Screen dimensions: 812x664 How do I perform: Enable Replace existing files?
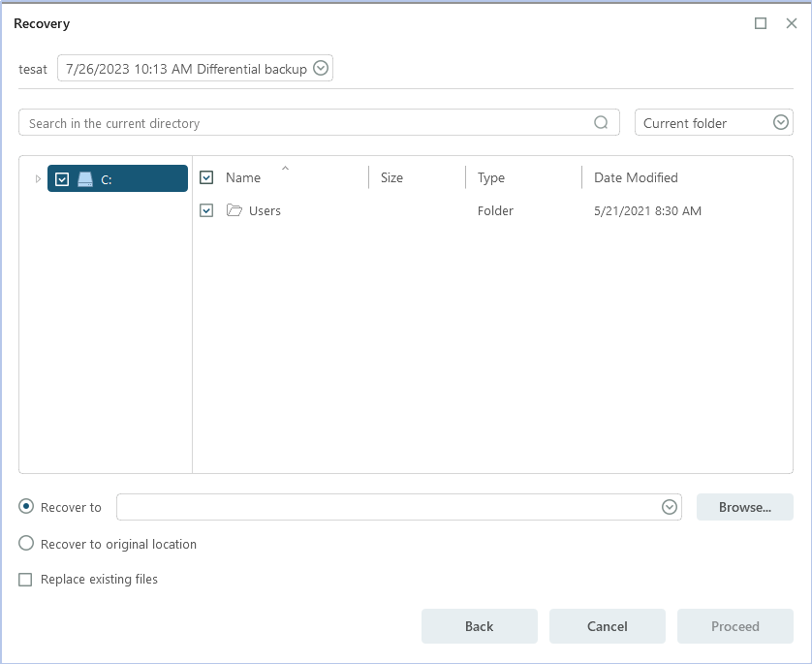(x=26, y=580)
